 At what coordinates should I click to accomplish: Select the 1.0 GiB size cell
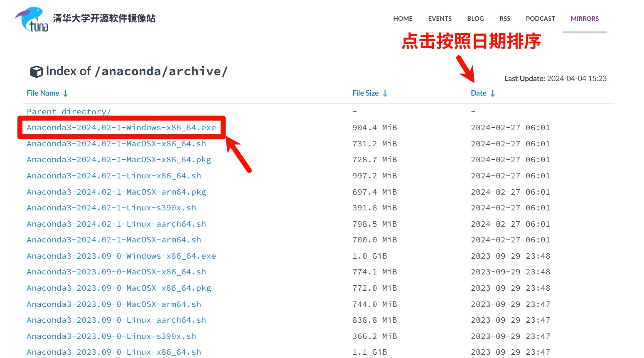pyautogui.click(x=370, y=256)
